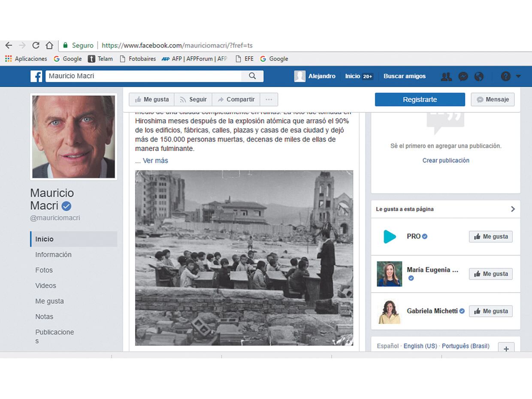
Task: Select English (US) as language
Action: (x=420, y=346)
